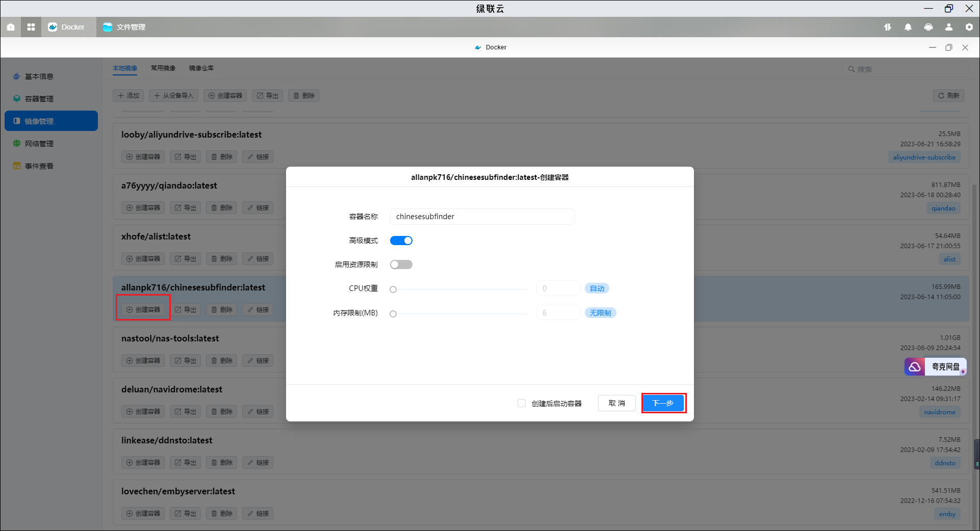This screenshot has width=980, height=531.
Task: Open the settings gear icon in the top right
Action: (969, 27)
